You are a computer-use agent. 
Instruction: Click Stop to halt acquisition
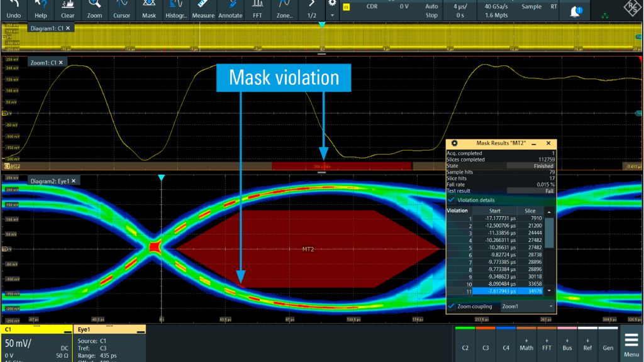point(431,14)
